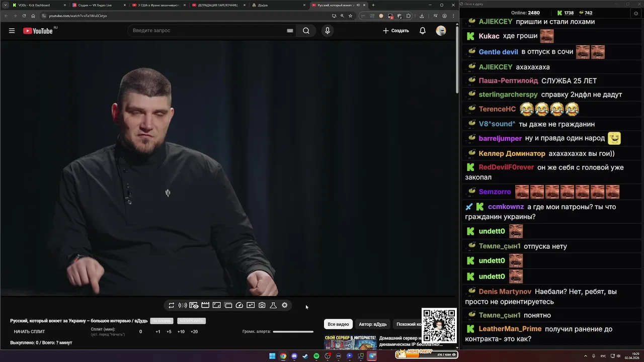The width and height of the screenshot is (644, 362).
Task: Go back in browser history
Action: 6,16
